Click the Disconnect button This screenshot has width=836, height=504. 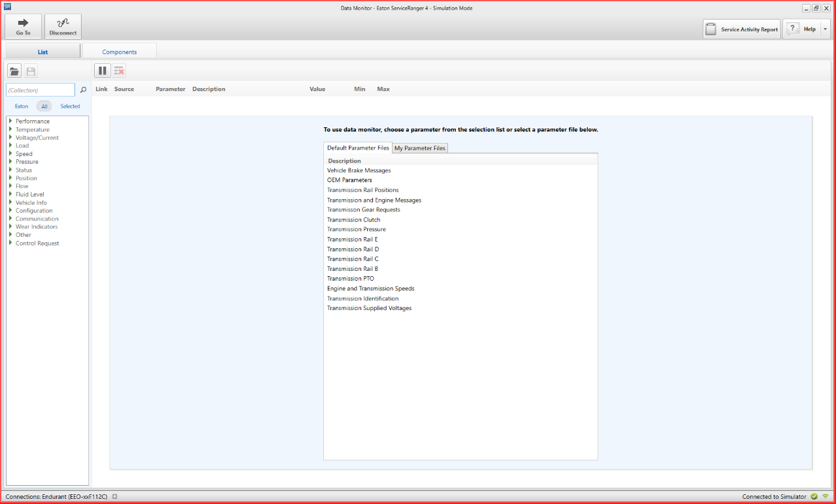tap(63, 27)
